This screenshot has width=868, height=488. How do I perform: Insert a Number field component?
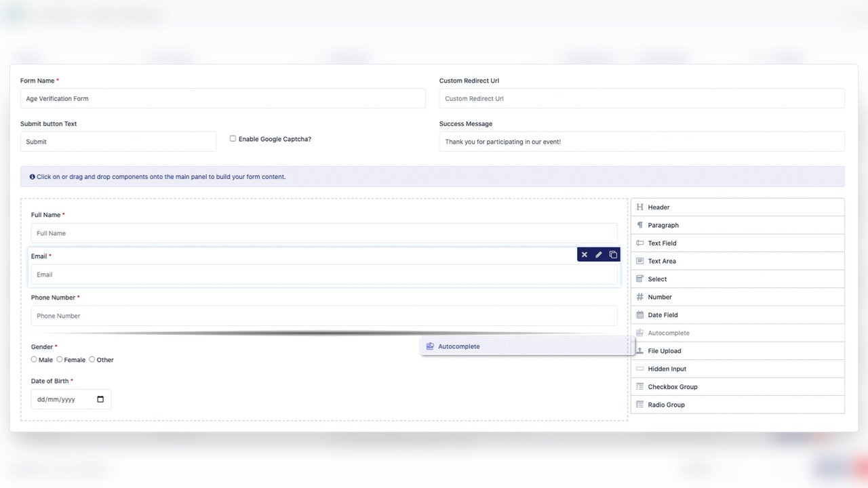[737, 296]
